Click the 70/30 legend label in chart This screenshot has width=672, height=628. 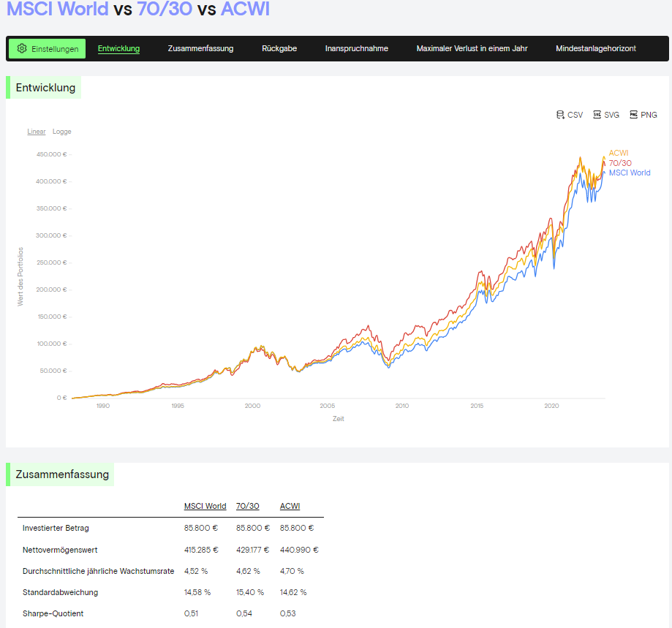click(x=620, y=163)
